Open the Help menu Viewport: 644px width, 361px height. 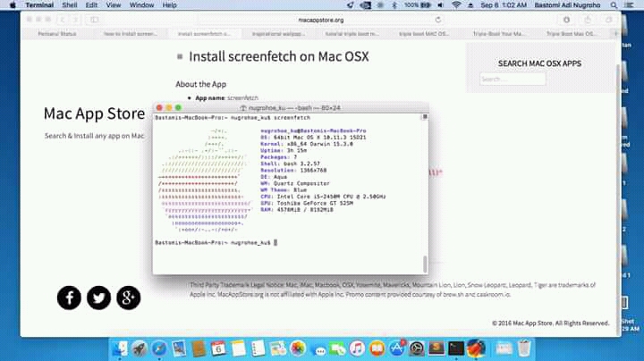pos(170,5)
